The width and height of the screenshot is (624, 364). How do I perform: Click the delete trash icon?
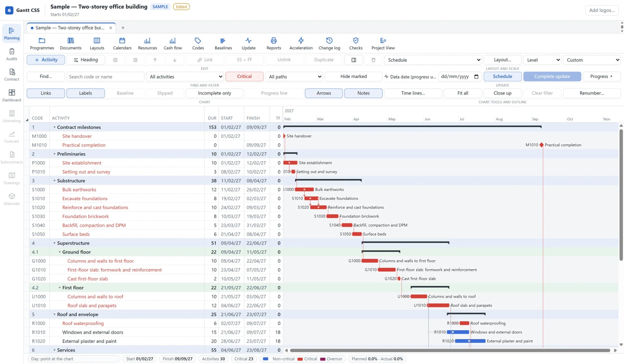point(373,60)
